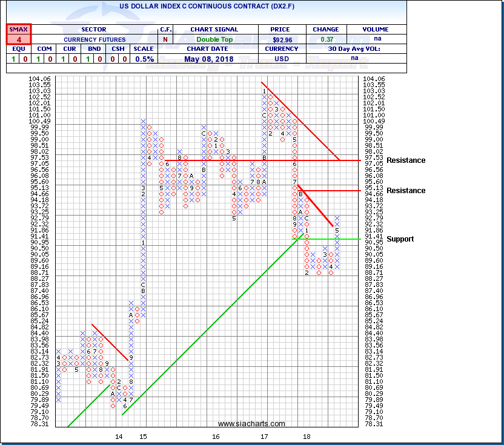Click the year 18 axis marker
The image size is (504, 445).
(x=307, y=436)
